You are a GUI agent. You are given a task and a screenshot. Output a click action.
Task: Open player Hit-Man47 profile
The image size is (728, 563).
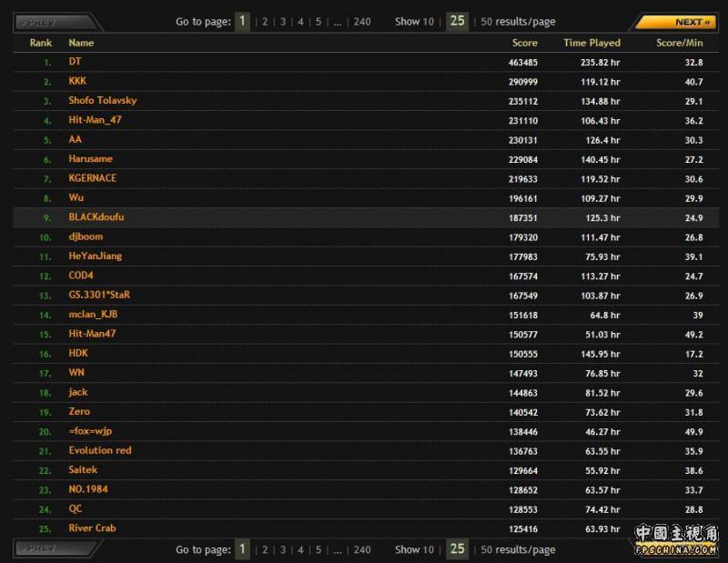(92, 334)
